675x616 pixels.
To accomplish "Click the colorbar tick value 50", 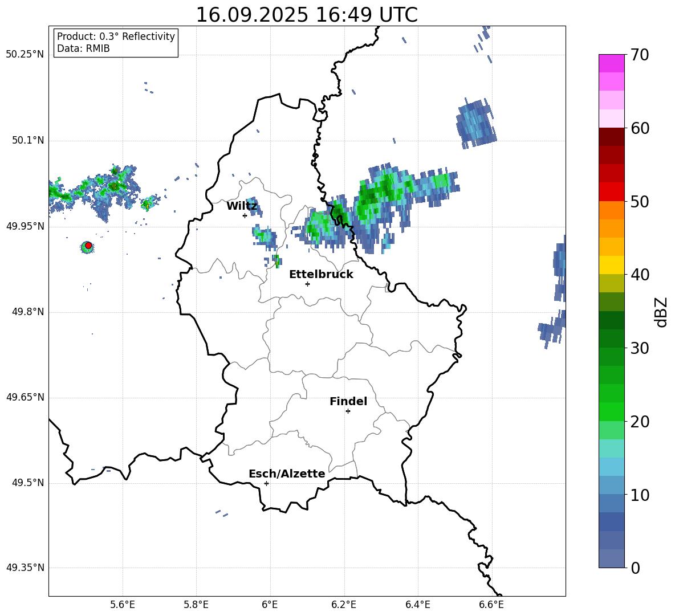I will pyautogui.click(x=640, y=201).
